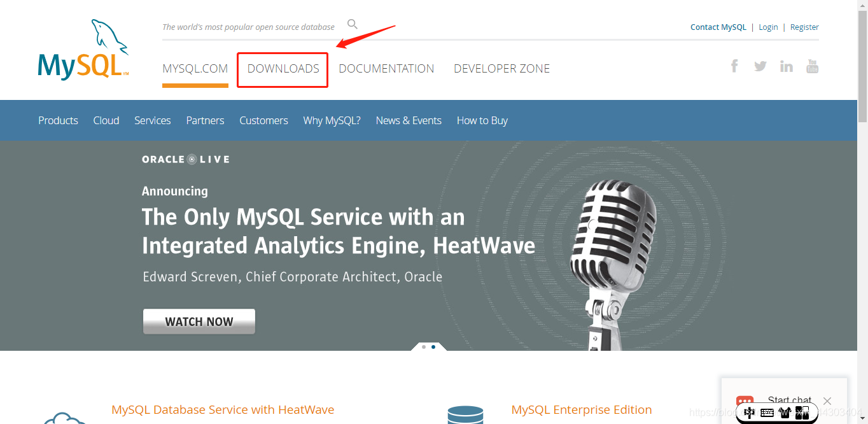Close the Start chat popup

coord(827,401)
